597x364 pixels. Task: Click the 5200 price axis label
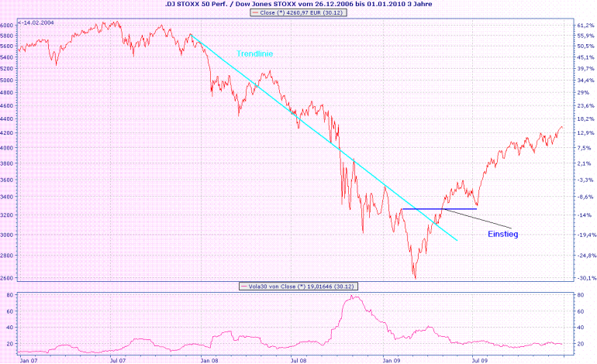click(x=6, y=69)
